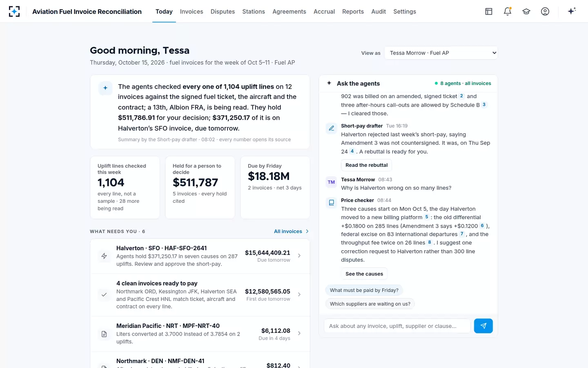
Task: Open citation 8 after the 26 lines
Action: tap(430, 242)
